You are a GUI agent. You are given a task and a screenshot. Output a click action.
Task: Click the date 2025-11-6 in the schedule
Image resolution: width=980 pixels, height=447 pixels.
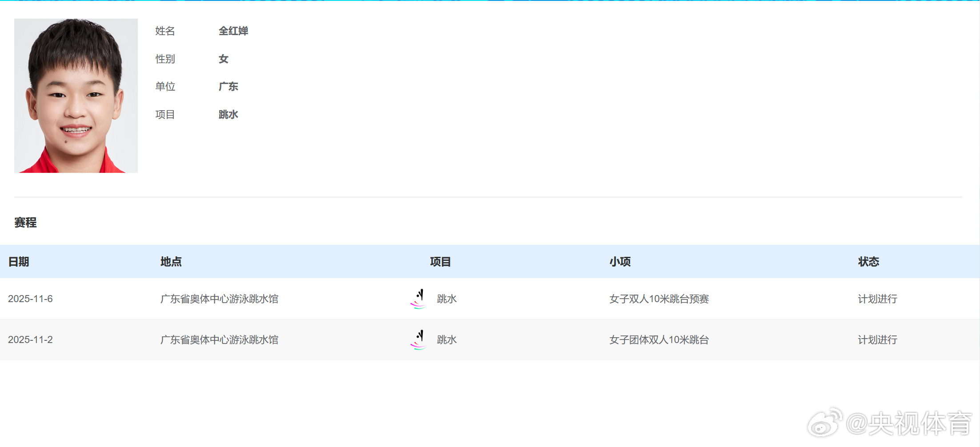pyautogui.click(x=30, y=299)
